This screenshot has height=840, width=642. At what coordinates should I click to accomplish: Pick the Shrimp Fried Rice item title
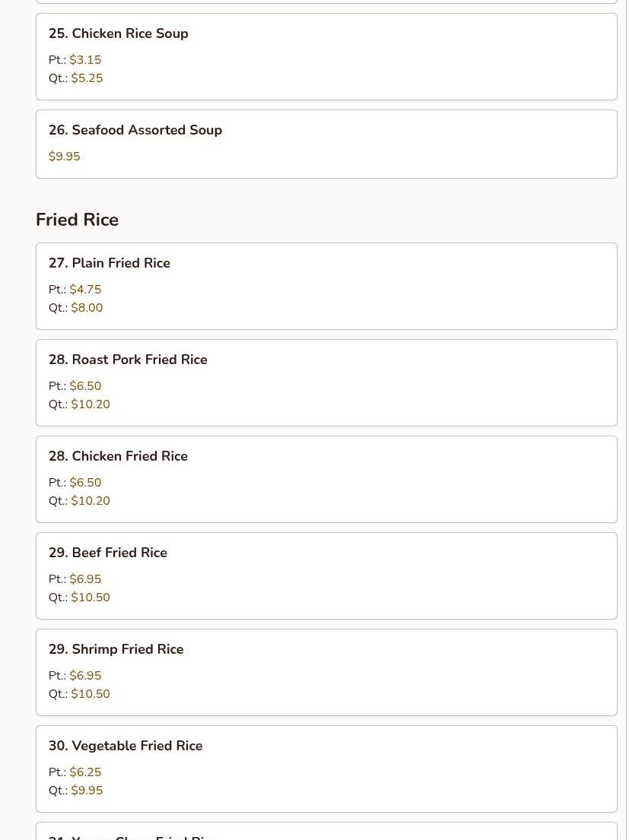(x=116, y=649)
